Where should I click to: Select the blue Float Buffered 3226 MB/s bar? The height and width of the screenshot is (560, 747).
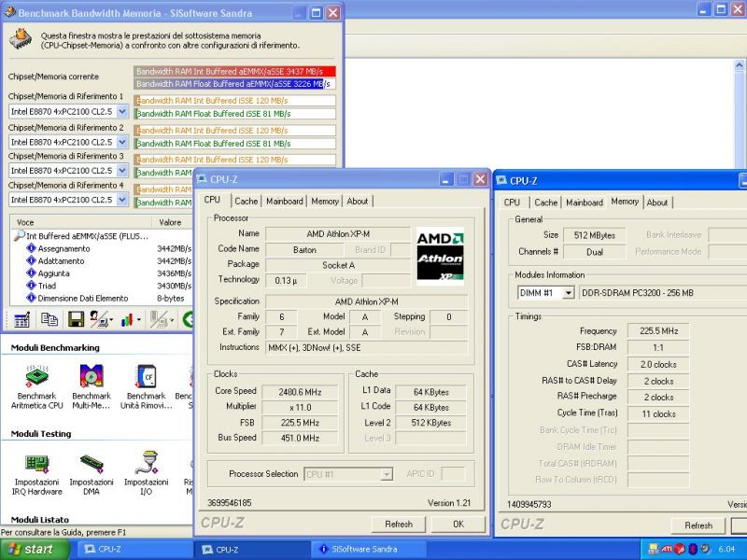235,84
